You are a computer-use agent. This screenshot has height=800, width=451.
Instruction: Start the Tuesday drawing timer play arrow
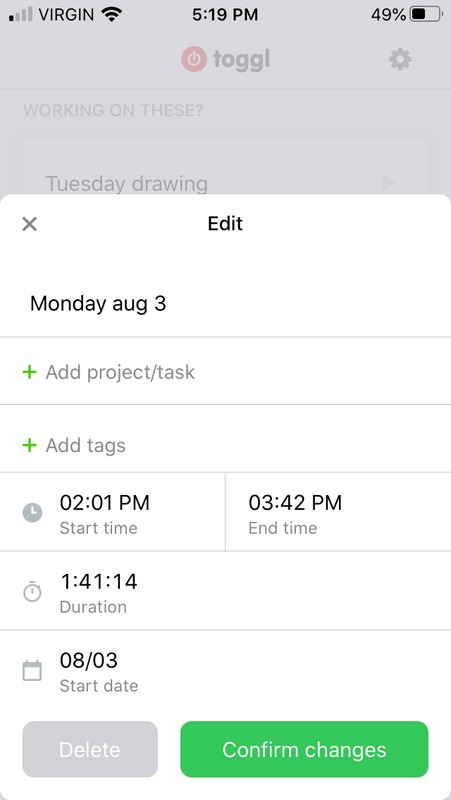coord(389,183)
